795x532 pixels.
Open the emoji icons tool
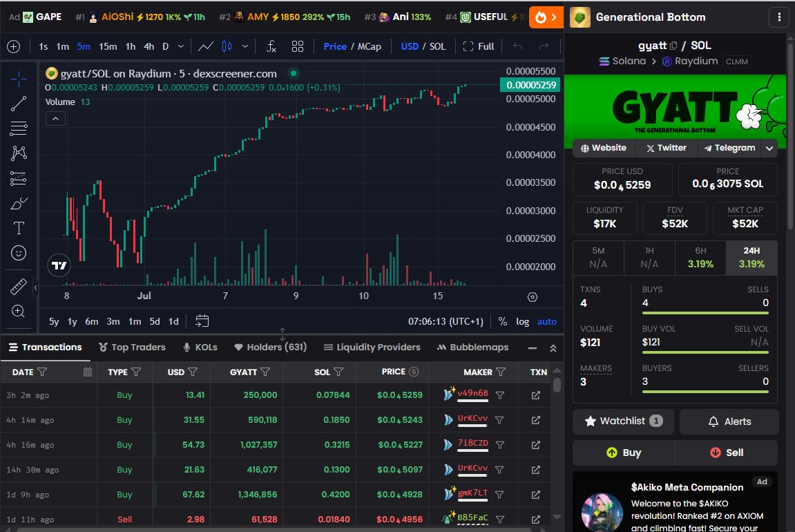[19, 253]
